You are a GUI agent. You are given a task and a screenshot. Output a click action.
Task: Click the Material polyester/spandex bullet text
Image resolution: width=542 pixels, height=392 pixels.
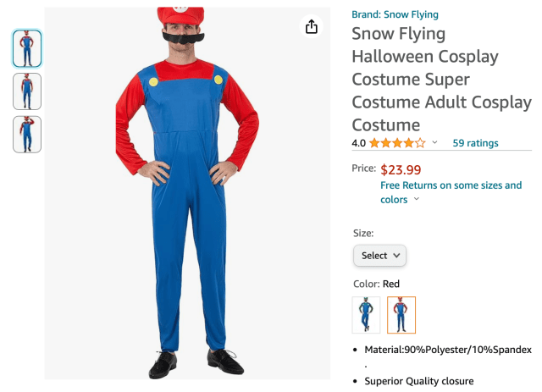point(448,349)
